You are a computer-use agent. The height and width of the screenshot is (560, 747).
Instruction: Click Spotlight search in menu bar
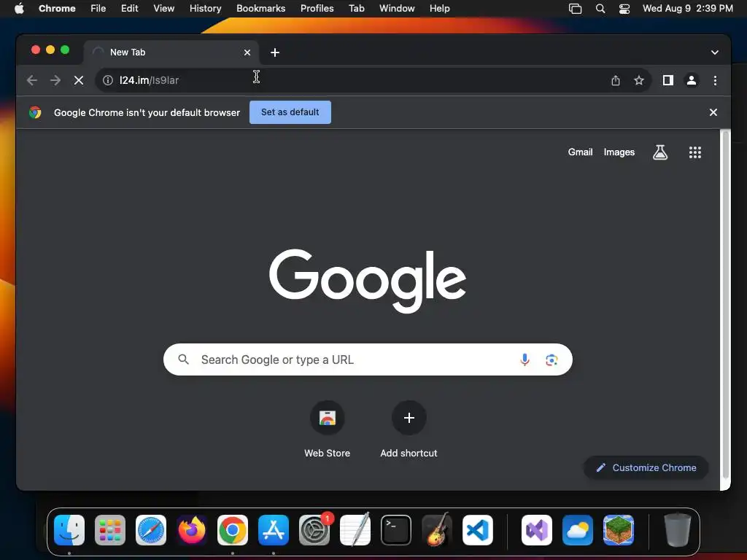(600, 8)
